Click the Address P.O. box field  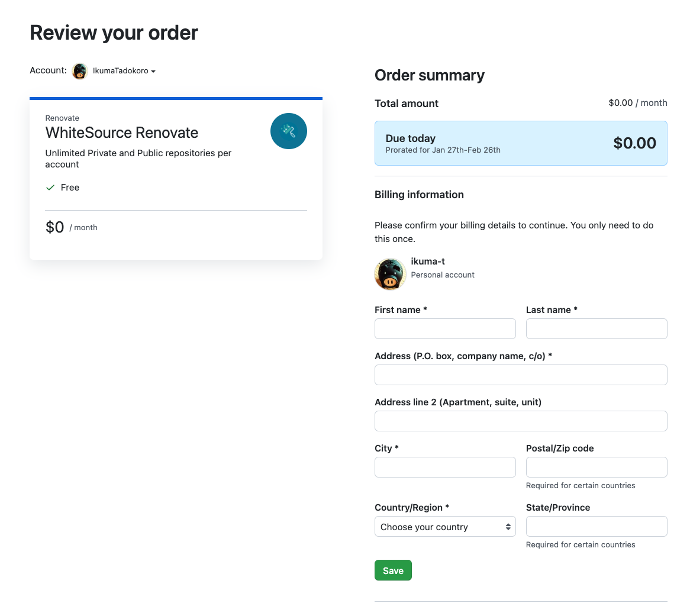[x=521, y=375]
